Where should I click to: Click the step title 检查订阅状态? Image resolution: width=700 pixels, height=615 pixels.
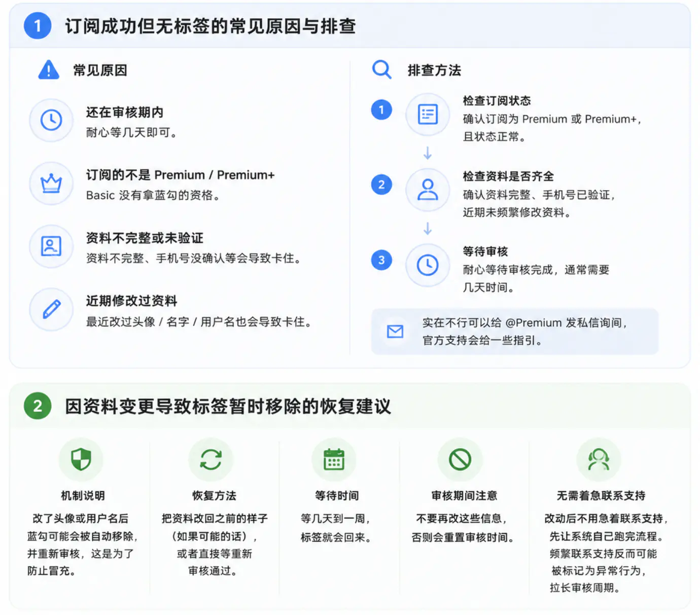coord(497,100)
